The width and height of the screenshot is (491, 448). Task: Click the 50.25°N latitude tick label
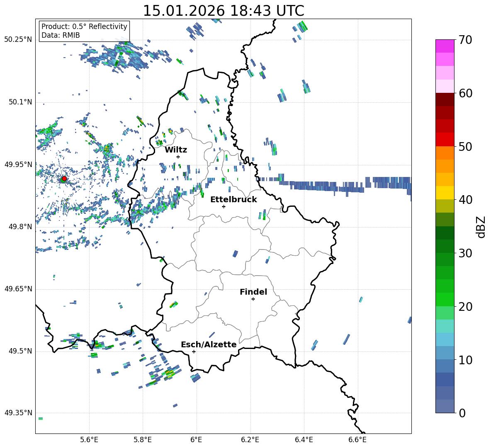(x=18, y=40)
